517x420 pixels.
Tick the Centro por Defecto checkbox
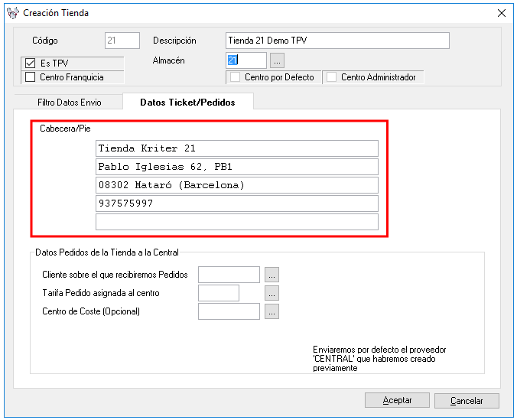coord(236,77)
